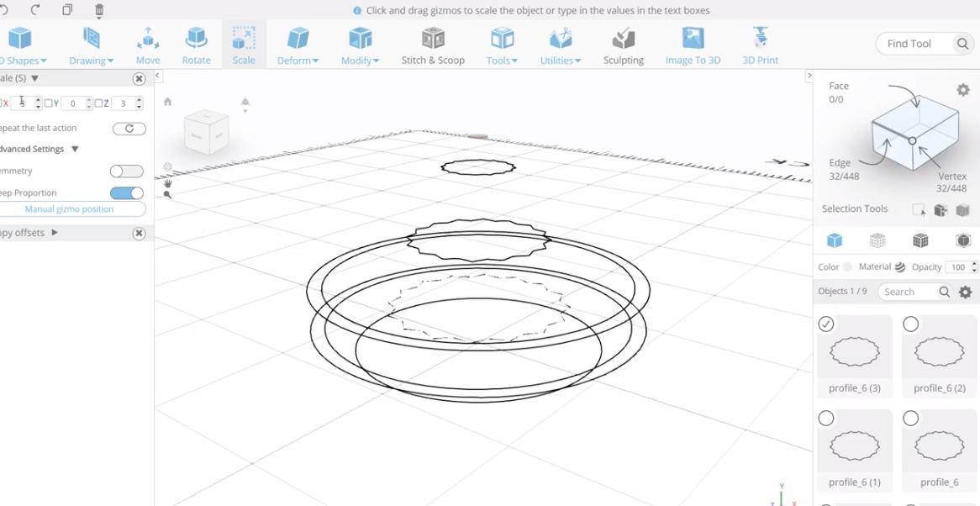
Task: Click the Objects search magnifier icon
Action: [945, 292]
